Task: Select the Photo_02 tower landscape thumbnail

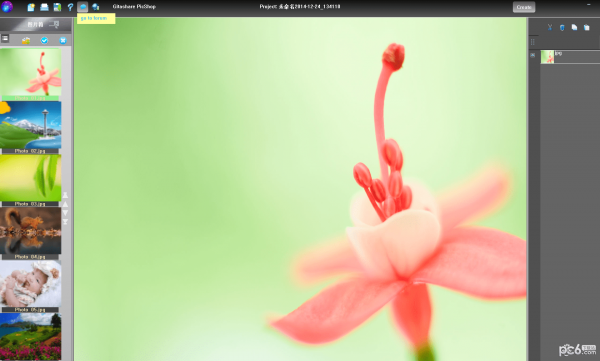Action: pos(31,125)
